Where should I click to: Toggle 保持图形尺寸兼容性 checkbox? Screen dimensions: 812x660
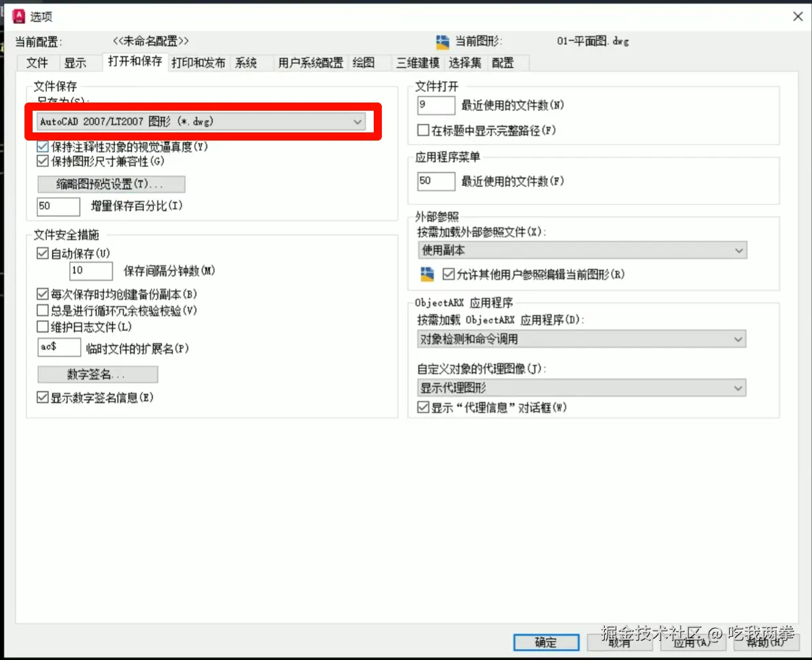(x=42, y=162)
